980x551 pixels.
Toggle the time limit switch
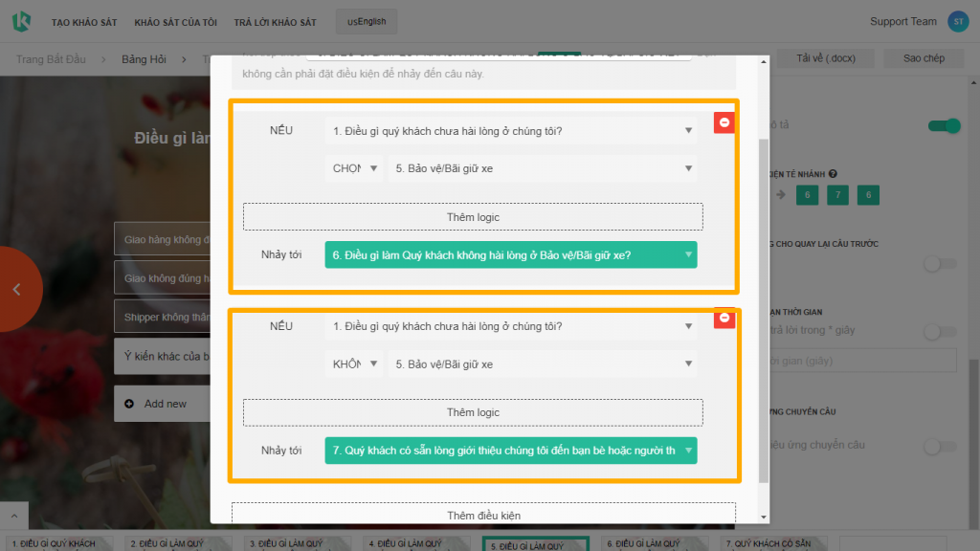coord(940,331)
